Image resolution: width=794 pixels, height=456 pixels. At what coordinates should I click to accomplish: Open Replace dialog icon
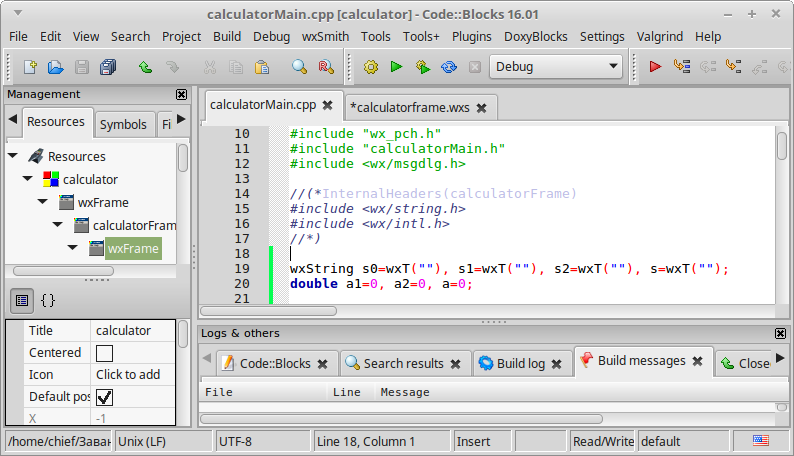coord(326,67)
